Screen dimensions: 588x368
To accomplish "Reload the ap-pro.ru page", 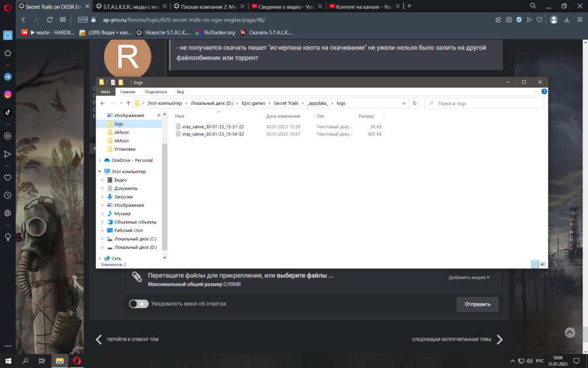I will coord(49,19).
